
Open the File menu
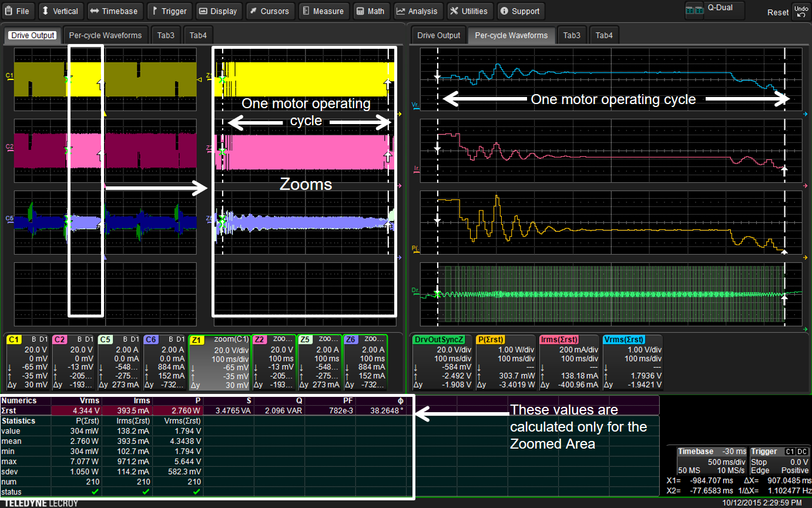[18, 11]
